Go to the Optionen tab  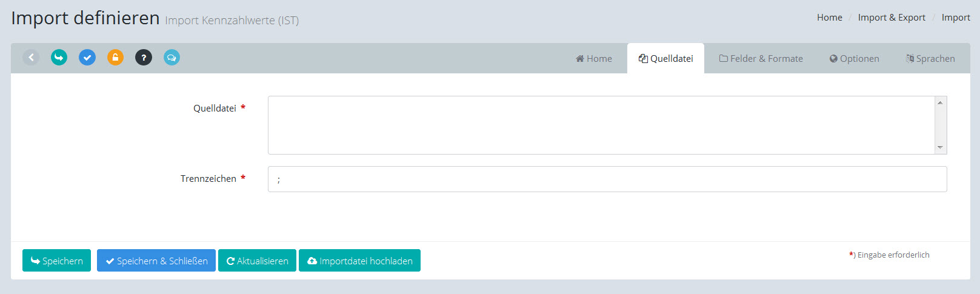(x=854, y=59)
